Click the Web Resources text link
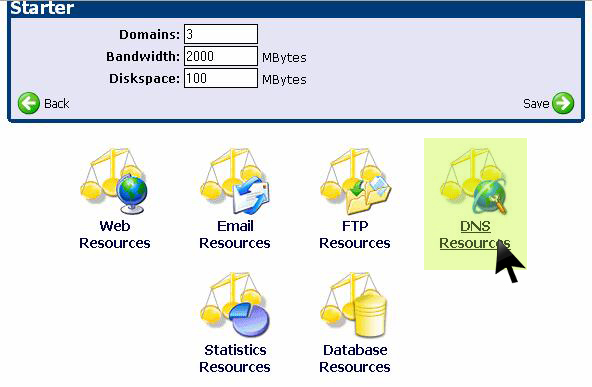 point(115,234)
